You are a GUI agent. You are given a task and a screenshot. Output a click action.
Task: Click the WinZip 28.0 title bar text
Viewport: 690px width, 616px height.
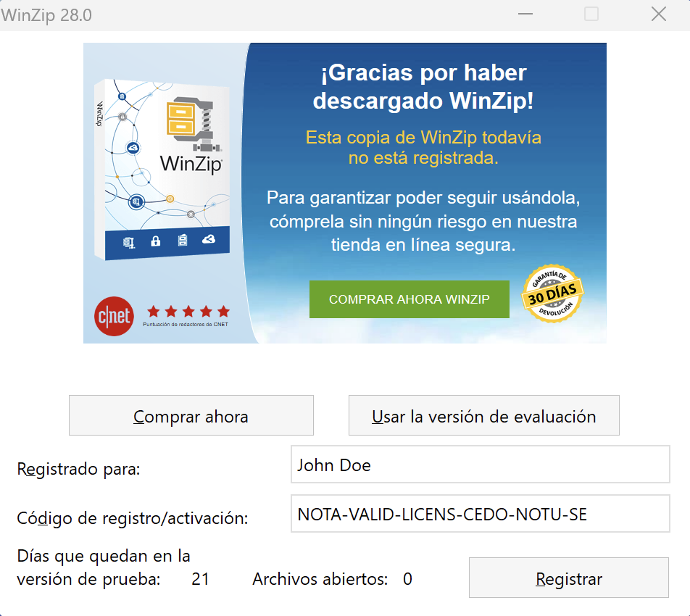pos(47,14)
